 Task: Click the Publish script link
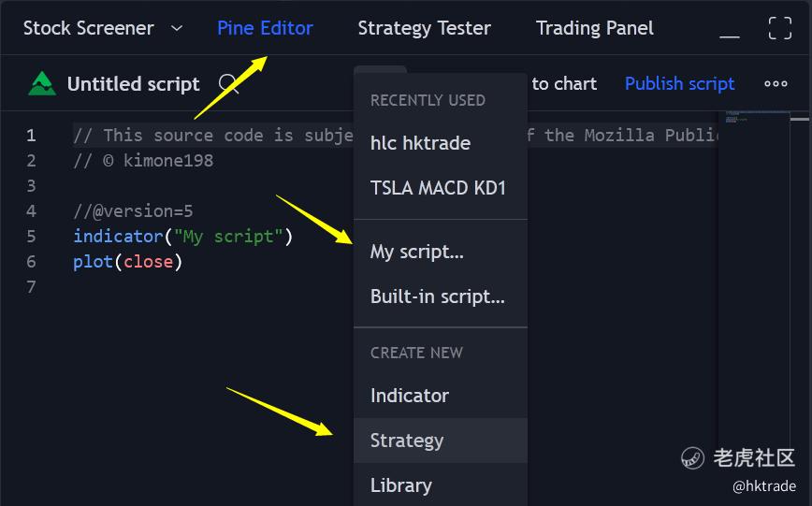point(679,83)
